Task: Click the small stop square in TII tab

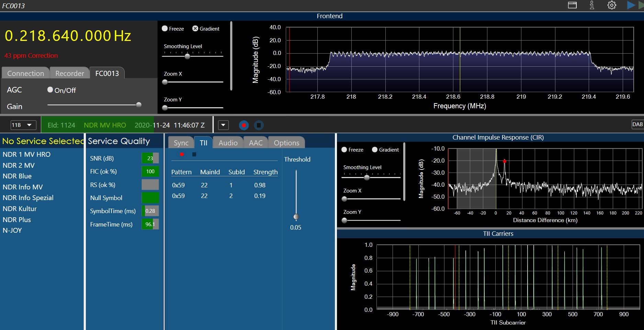Action: pos(194,154)
